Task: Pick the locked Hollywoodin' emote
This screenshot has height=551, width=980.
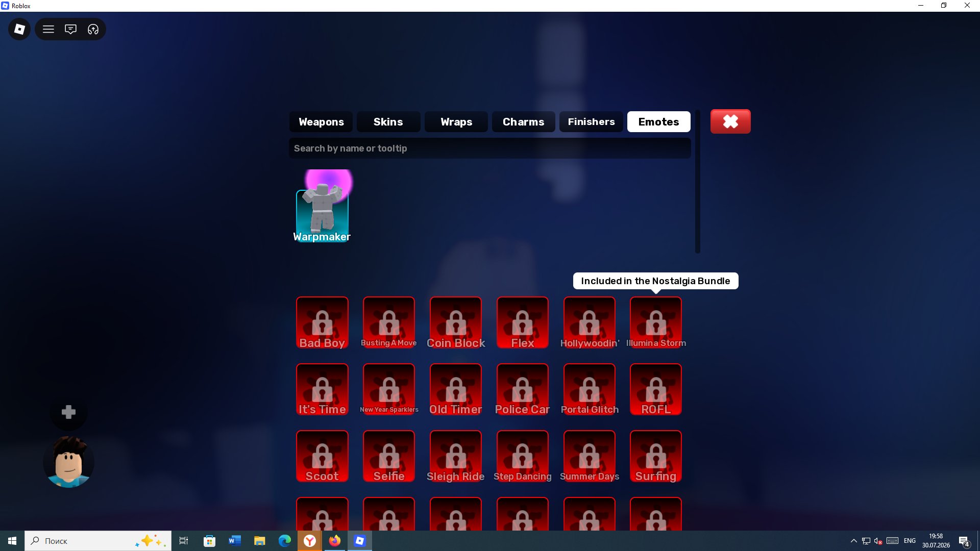Action: [590, 322]
